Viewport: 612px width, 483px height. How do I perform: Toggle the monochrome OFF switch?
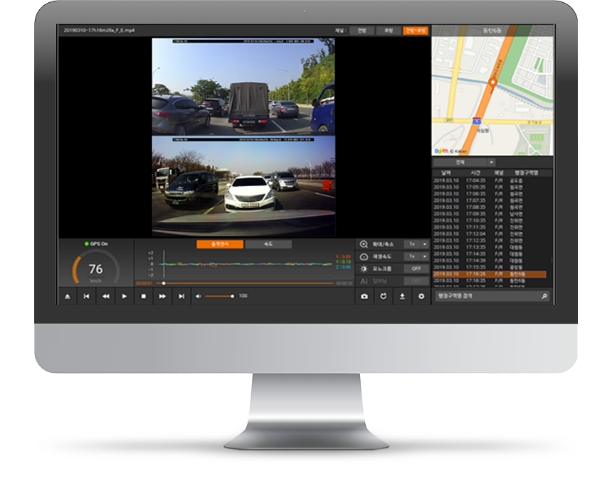click(417, 269)
